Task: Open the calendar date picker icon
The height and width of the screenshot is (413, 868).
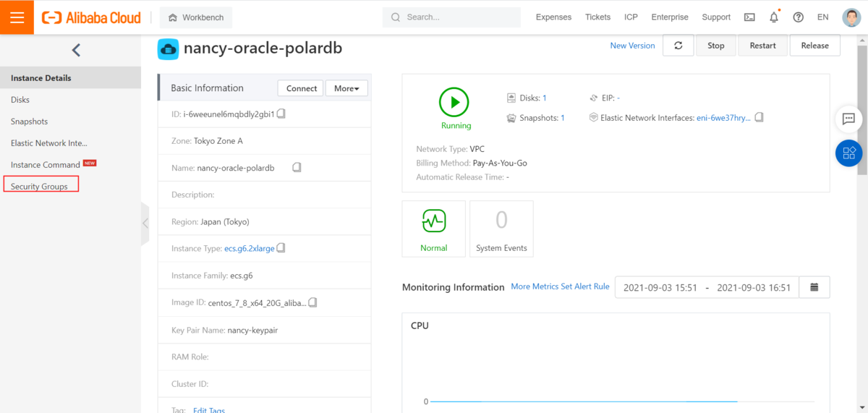Action: click(x=814, y=287)
